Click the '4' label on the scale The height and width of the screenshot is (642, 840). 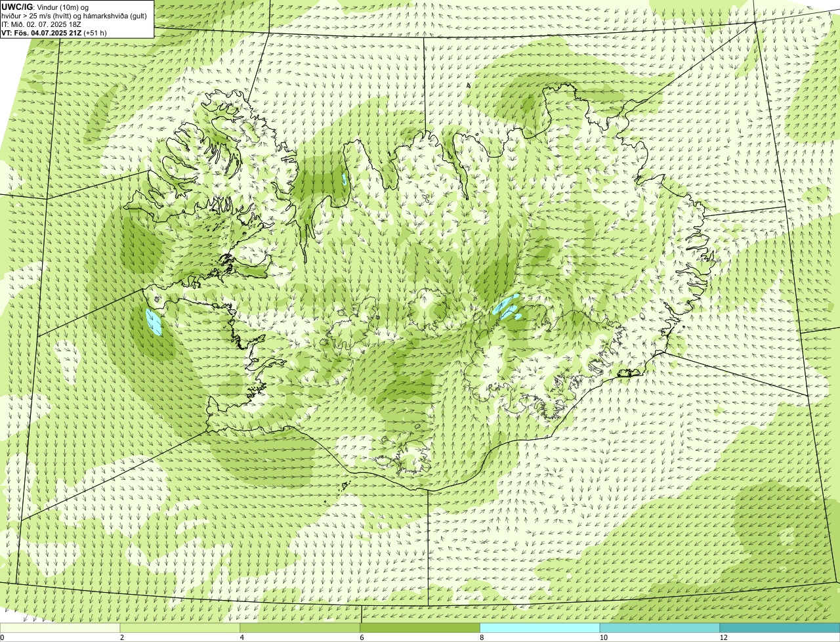click(x=241, y=637)
